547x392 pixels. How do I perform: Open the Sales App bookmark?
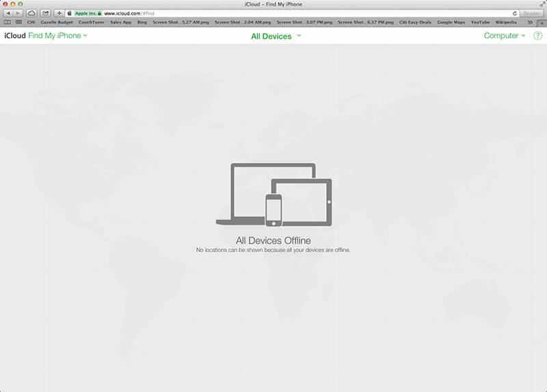(121, 23)
